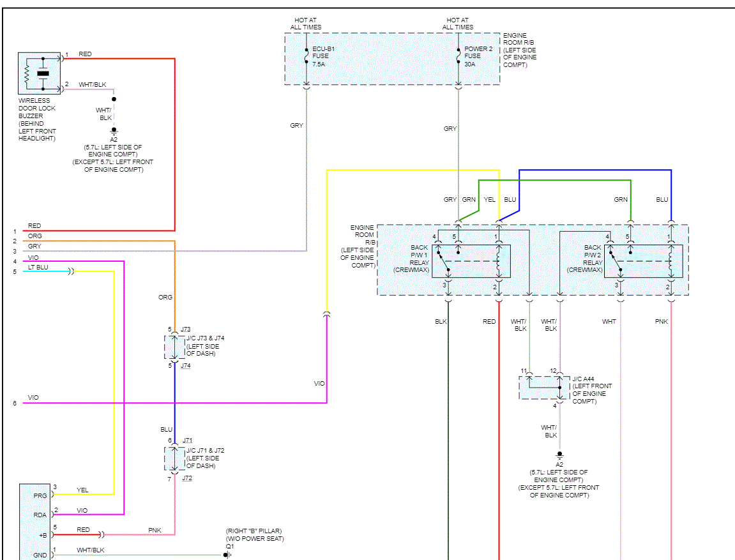The height and width of the screenshot is (560, 735).
Task: Click the 'J/C A44' label text
Action: click(x=583, y=379)
